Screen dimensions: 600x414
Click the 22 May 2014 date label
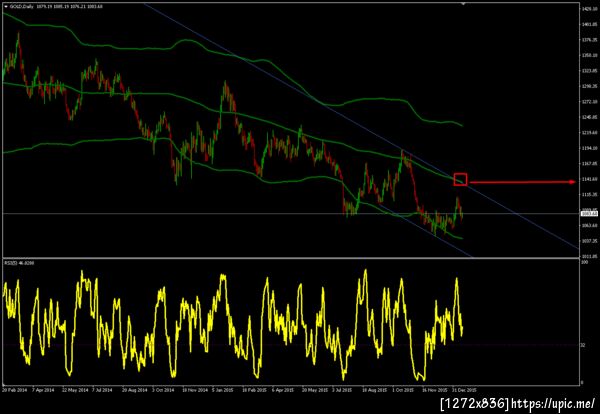[x=75, y=390]
